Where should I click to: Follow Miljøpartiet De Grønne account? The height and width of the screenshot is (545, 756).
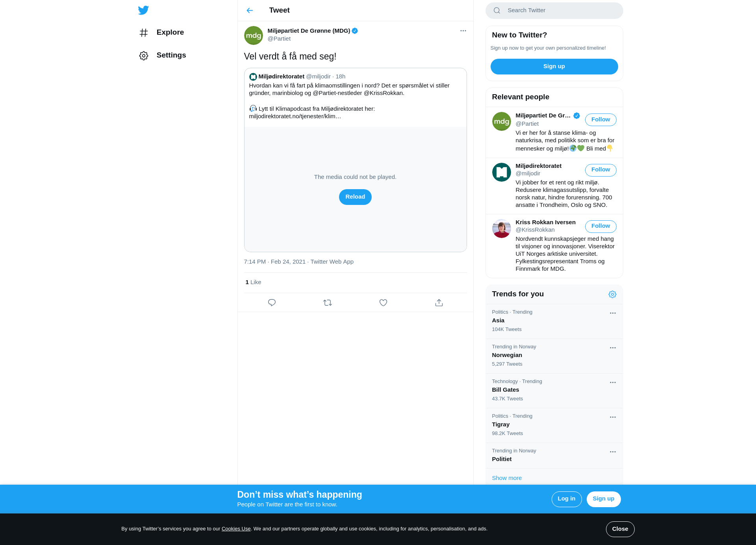coord(600,120)
